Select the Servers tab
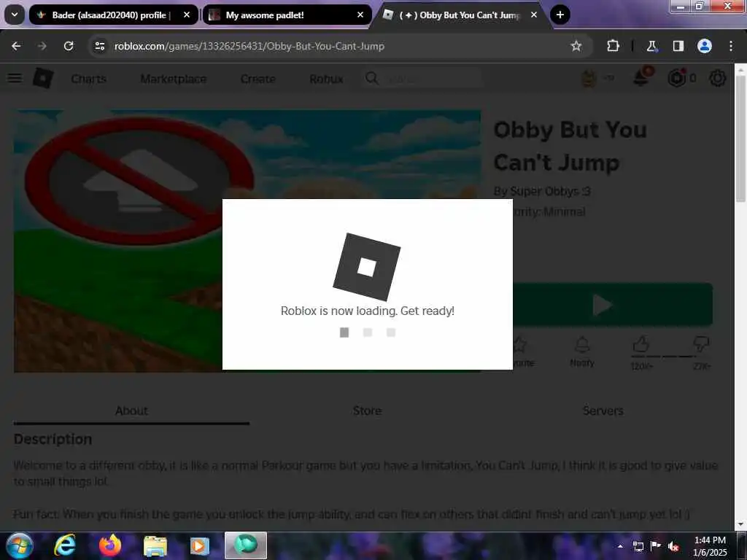Image resolution: width=747 pixels, height=560 pixels. (x=603, y=411)
